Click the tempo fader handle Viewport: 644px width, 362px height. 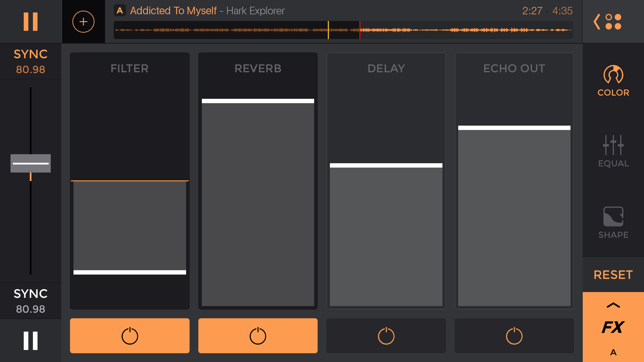click(x=31, y=163)
